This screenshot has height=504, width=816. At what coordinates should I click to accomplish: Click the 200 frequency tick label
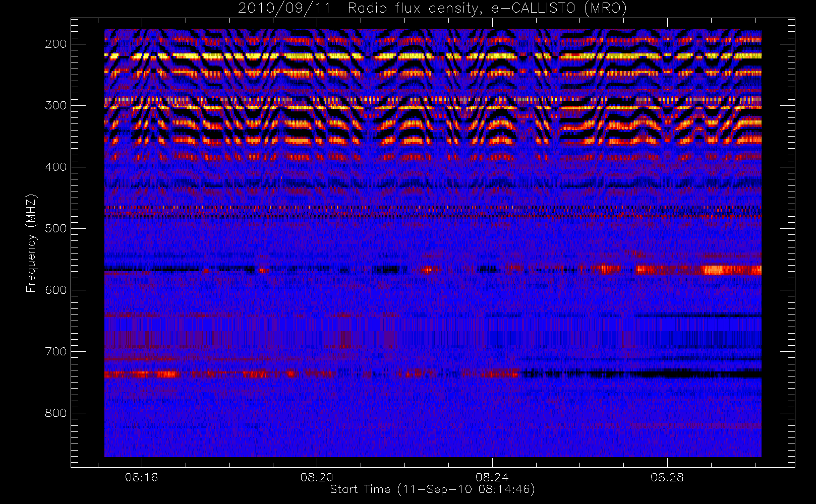[56, 44]
